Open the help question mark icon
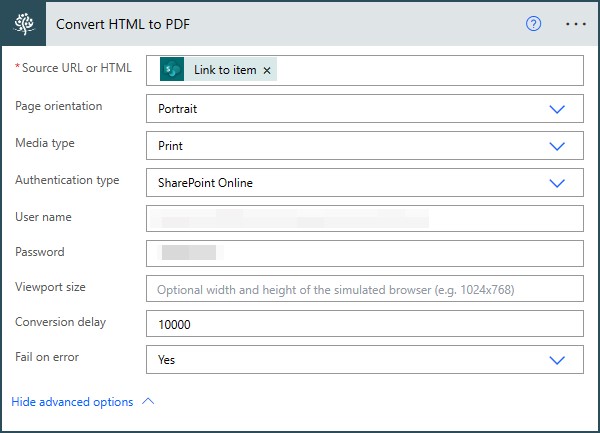The width and height of the screenshot is (600, 433). [x=533, y=24]
